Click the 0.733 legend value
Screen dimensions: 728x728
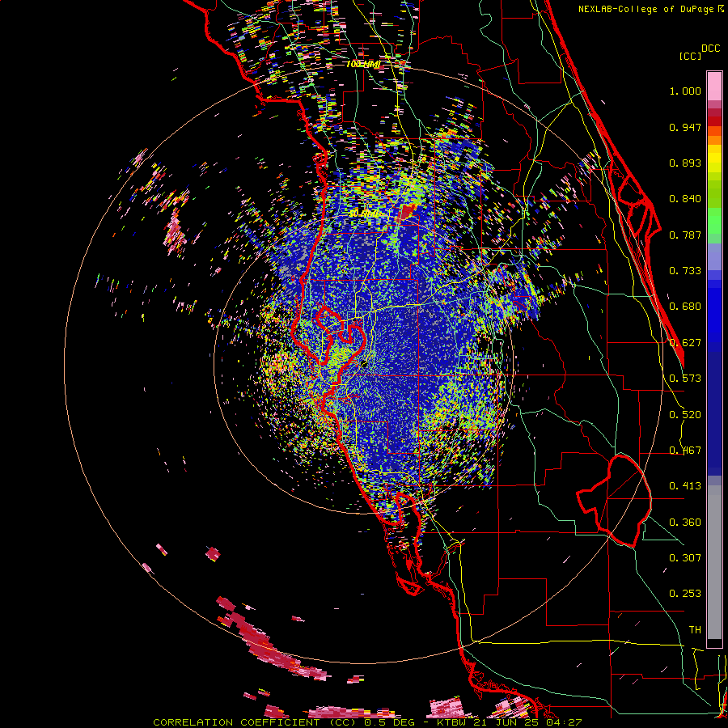pyautogui.click(x=685, y=271)
